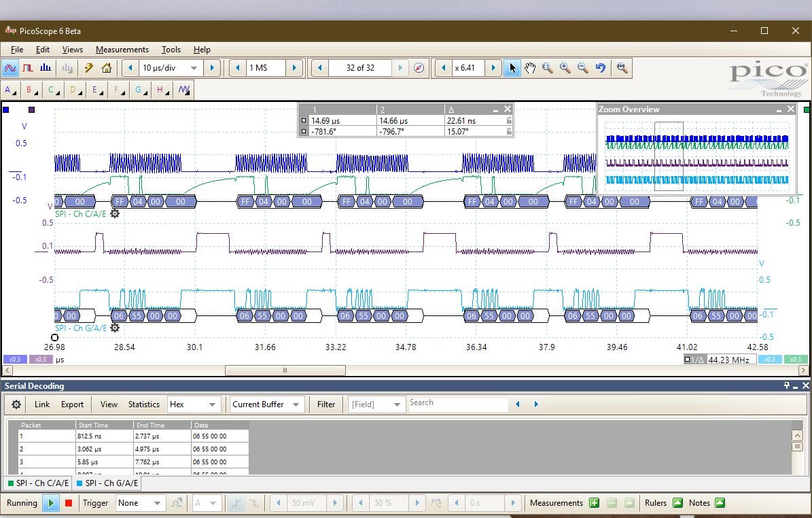Open channel D options
Screen dimensions: 812x518
(75, 90)
